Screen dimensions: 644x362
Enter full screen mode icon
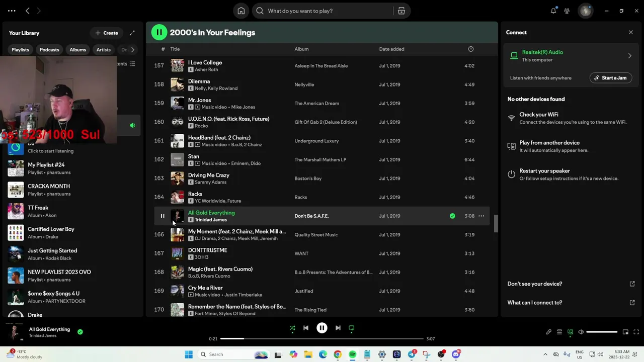[636, 332]
